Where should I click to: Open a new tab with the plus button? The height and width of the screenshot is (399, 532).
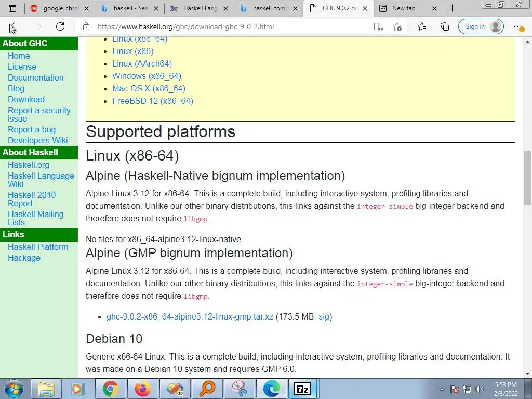[453, 8]
